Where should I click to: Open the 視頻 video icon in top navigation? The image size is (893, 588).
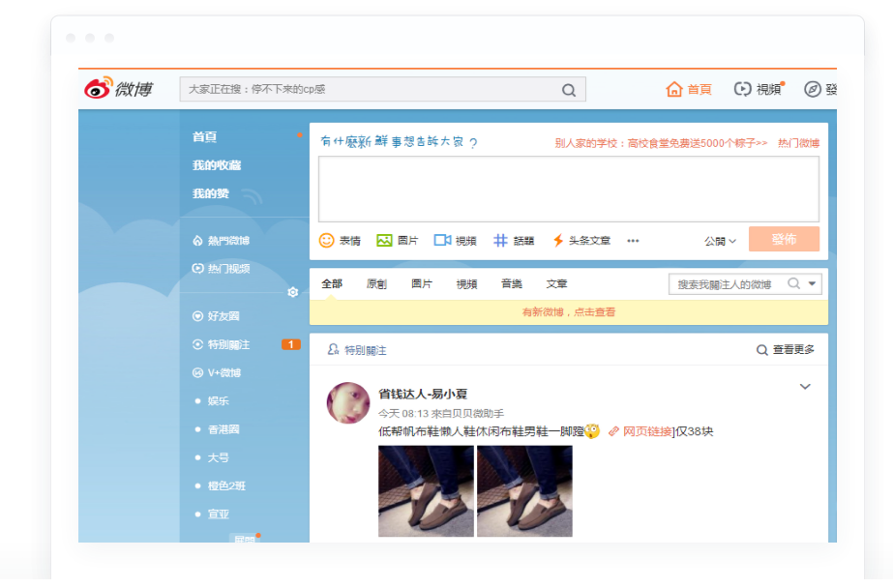pos(742,89)
